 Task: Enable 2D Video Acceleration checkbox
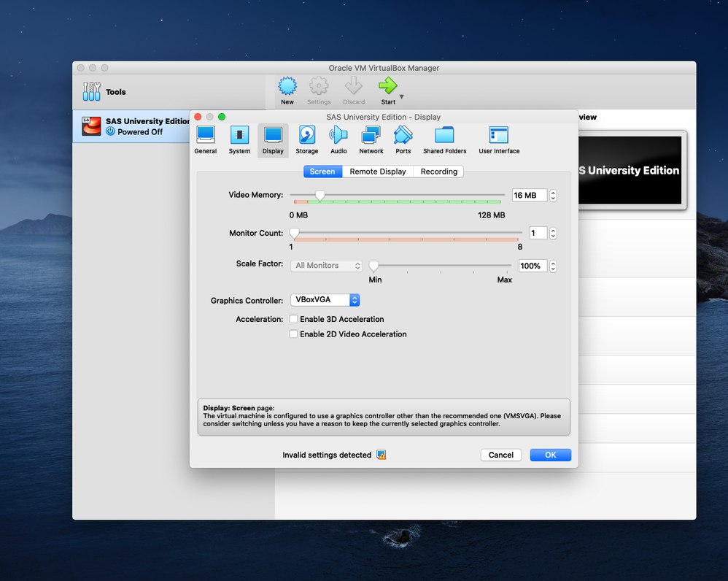[x=294, y=334]
